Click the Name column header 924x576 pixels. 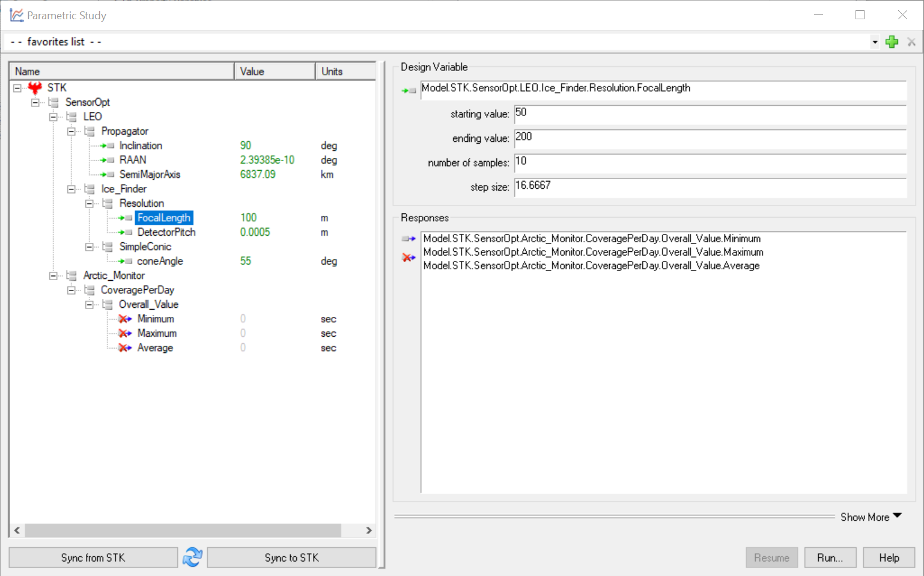point(122,71)
